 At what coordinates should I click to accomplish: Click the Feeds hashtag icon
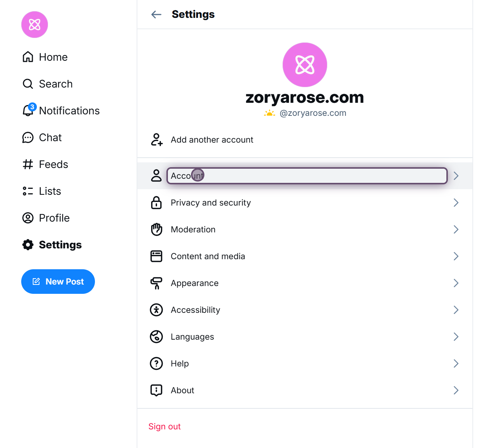[x=28, y=164]
